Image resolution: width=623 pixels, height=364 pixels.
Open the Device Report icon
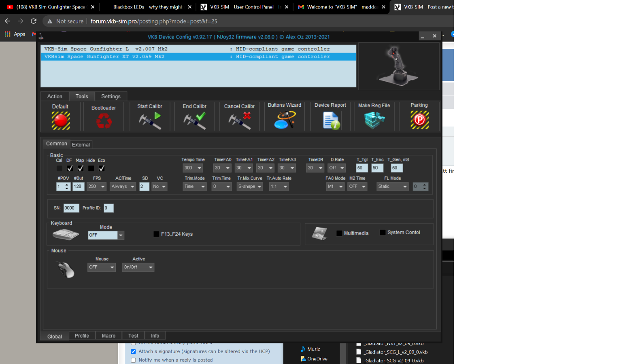point(331,121)
